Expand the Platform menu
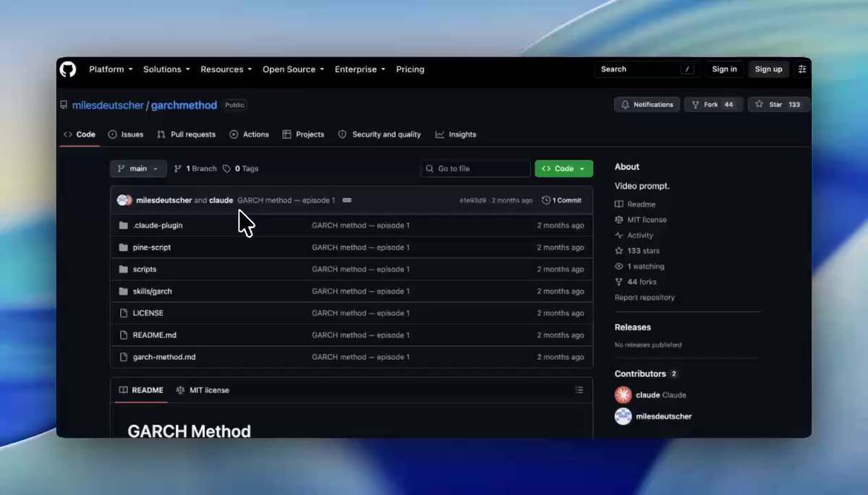Image resolution: width=868 pixels, height=495 pixels. pos(111,69)
